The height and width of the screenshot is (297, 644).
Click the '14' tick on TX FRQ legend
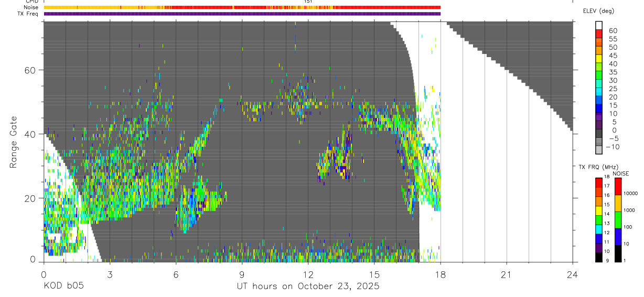[x=606, y=214]
